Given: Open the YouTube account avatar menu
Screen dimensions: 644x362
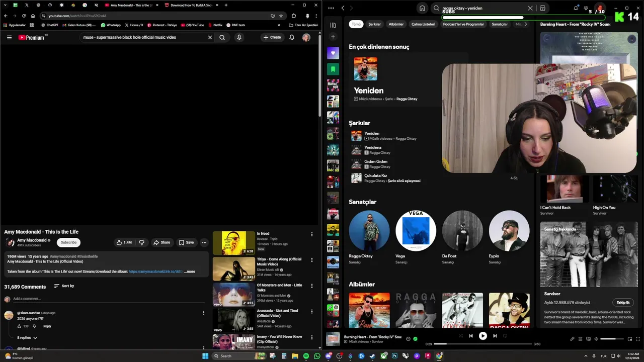Looking at the screenshot, I should 306,37.
